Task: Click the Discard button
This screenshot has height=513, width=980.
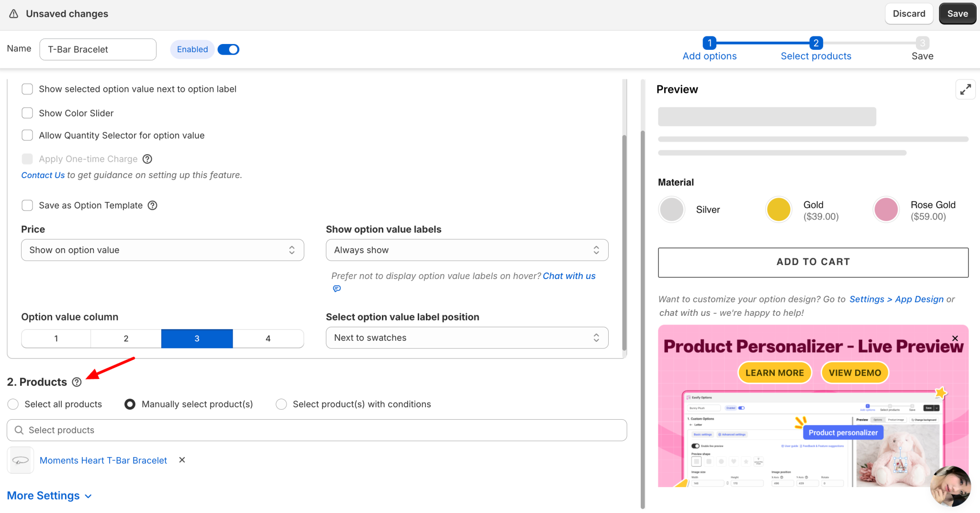Action: (909, 13)
